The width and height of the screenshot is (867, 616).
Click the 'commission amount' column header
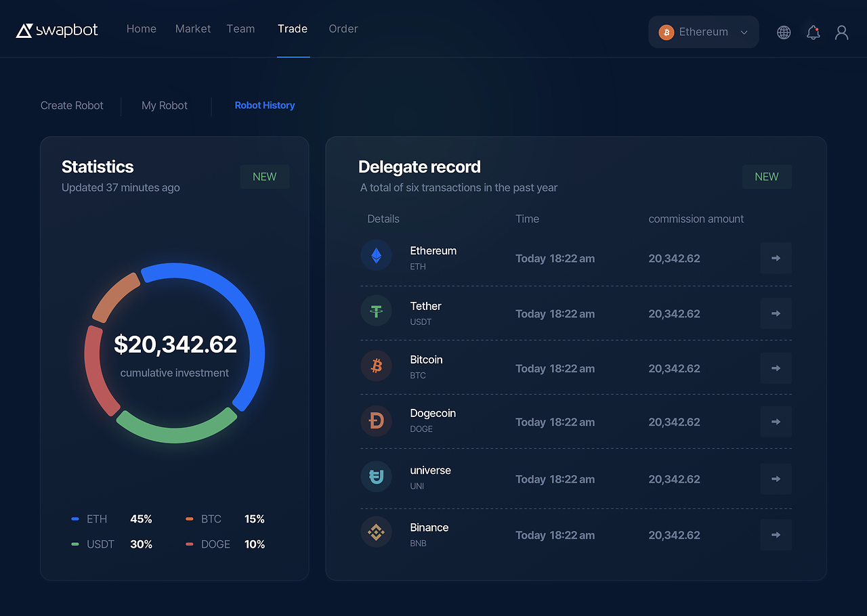[x=696, y=219]
